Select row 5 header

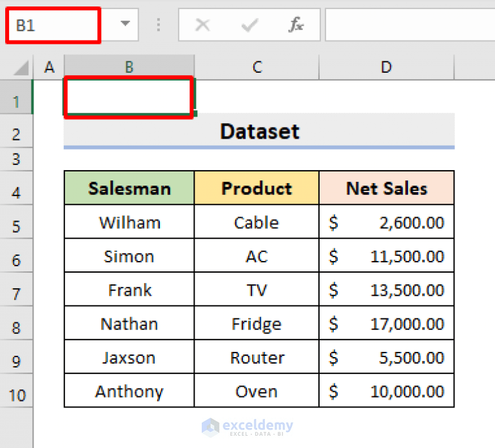(16, 222)
